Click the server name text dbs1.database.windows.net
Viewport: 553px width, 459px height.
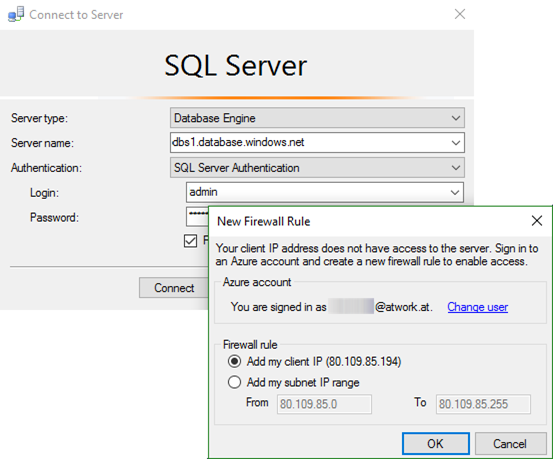point(238,142)
